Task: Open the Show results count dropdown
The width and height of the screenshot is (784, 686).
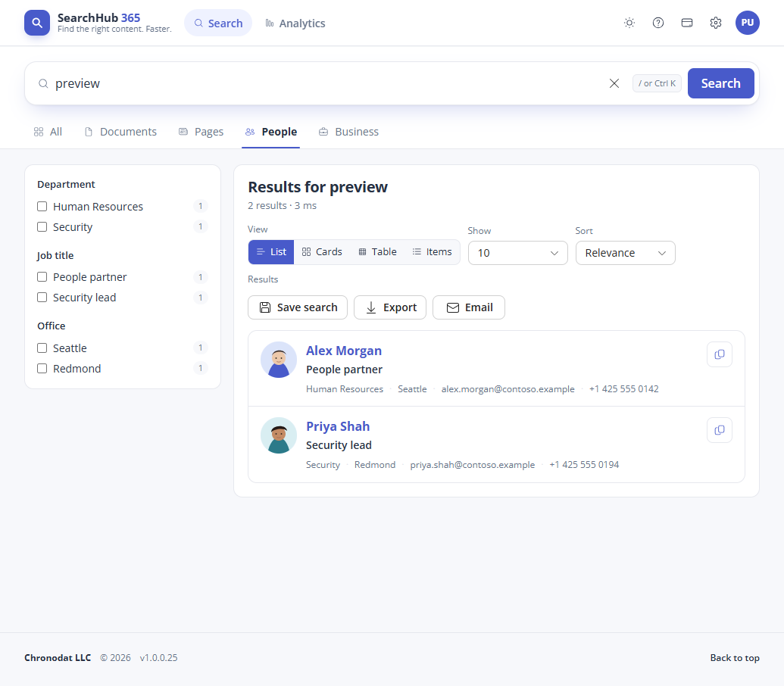Action: click(517, 253)
